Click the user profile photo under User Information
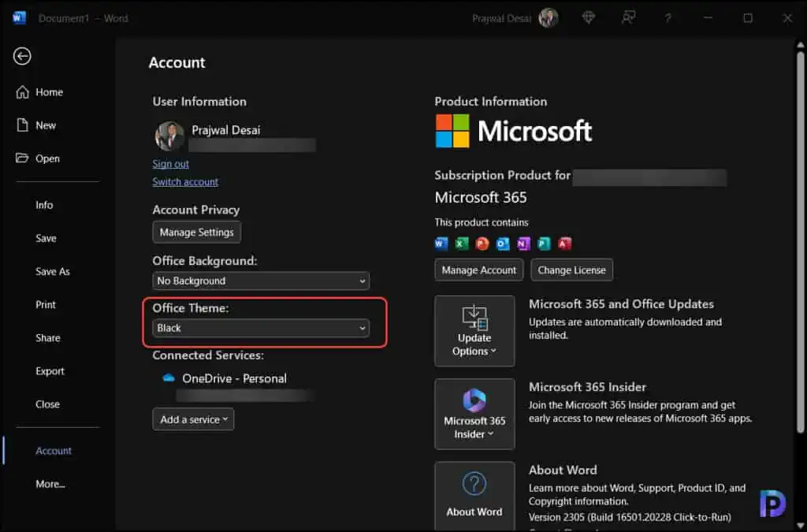This screenshot has height=532, width=807. [x=169, y=136]
